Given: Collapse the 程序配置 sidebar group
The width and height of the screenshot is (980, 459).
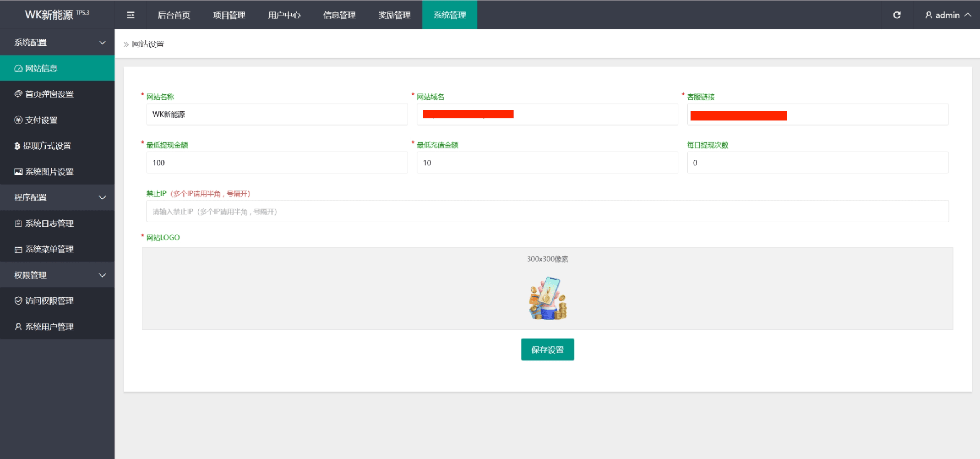Looking at the screenshot, I should click(x=57, y=198).
